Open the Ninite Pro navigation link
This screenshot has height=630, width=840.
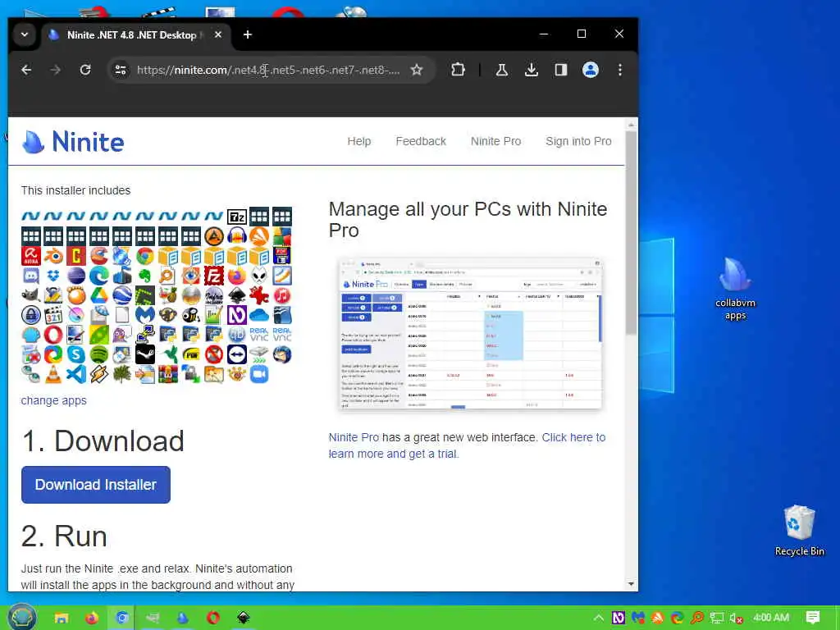click(x=495, y=141)
